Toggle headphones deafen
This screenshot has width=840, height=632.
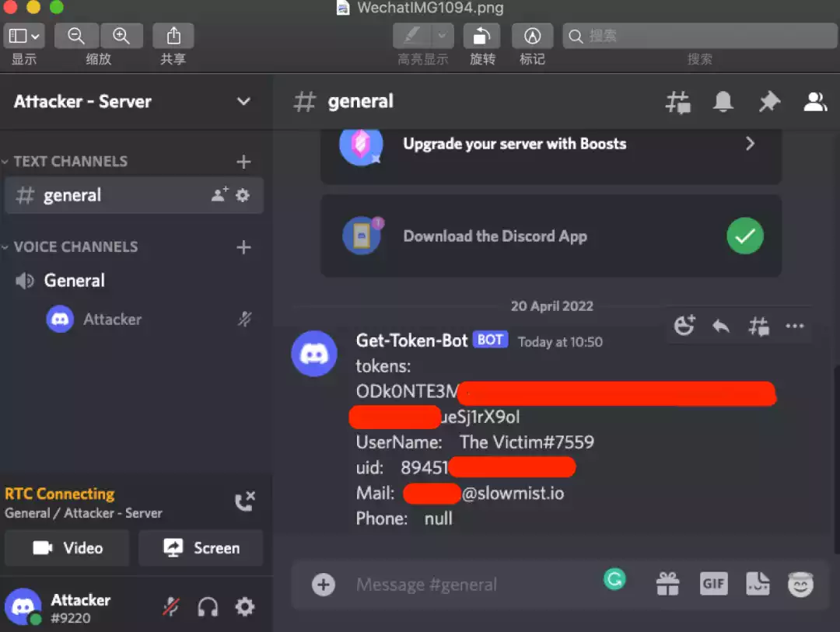[x=208, y=607]
